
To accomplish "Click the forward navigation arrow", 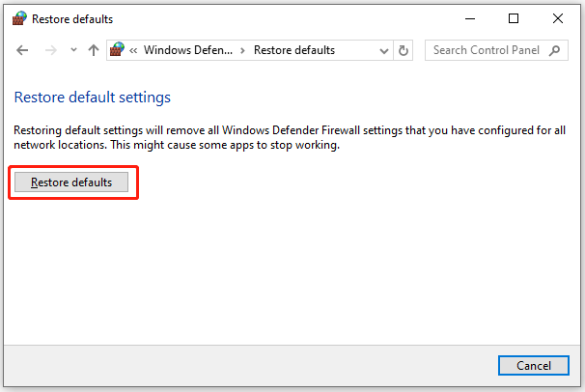I will [x=51, y=50].
